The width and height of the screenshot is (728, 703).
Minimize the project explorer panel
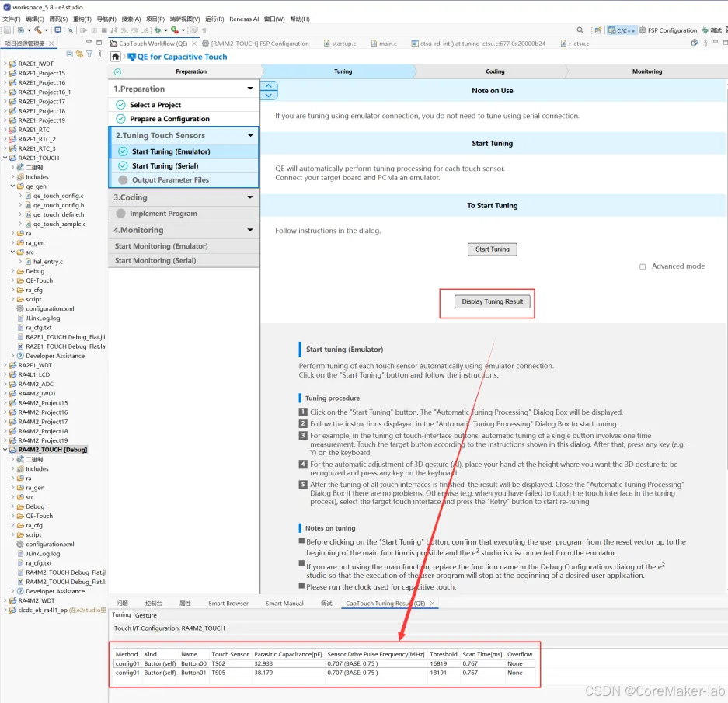tap(89, 42)
